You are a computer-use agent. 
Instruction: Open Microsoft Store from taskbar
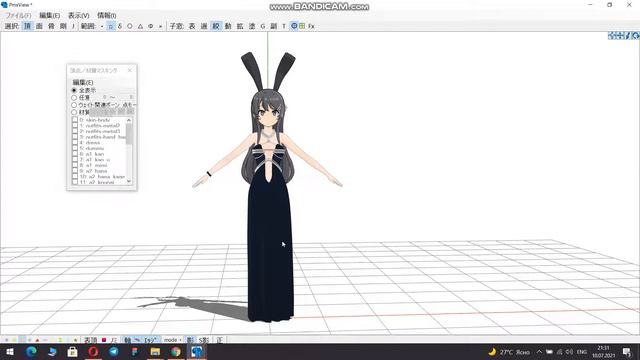(72, 352)
